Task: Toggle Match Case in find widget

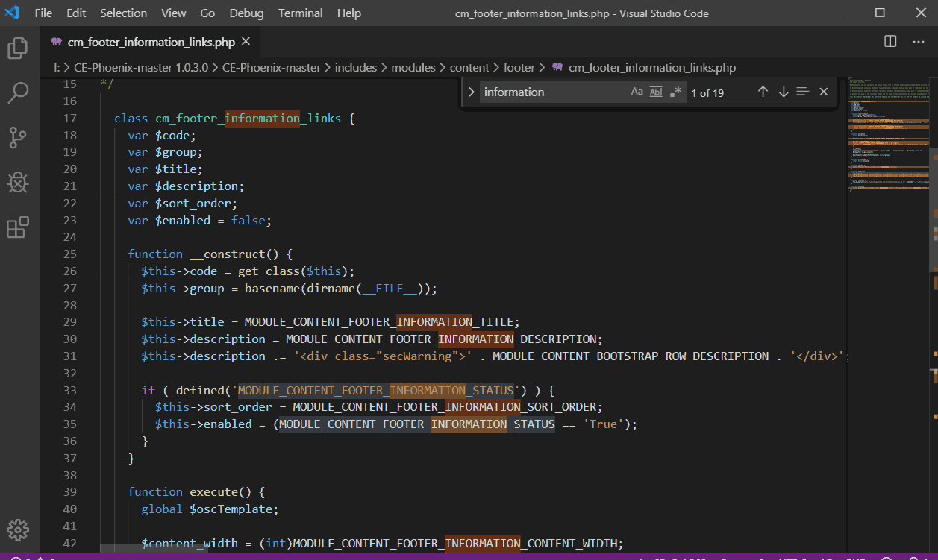Action: (x=637, y=92)
